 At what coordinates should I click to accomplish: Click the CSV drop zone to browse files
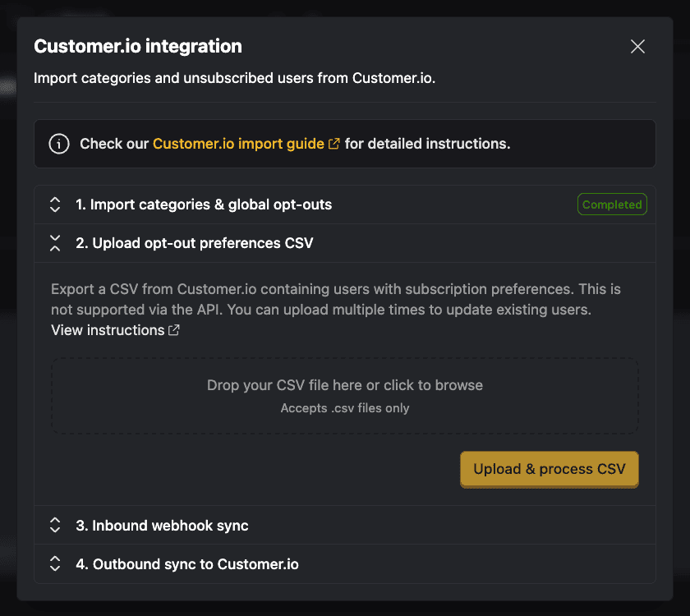345,396
